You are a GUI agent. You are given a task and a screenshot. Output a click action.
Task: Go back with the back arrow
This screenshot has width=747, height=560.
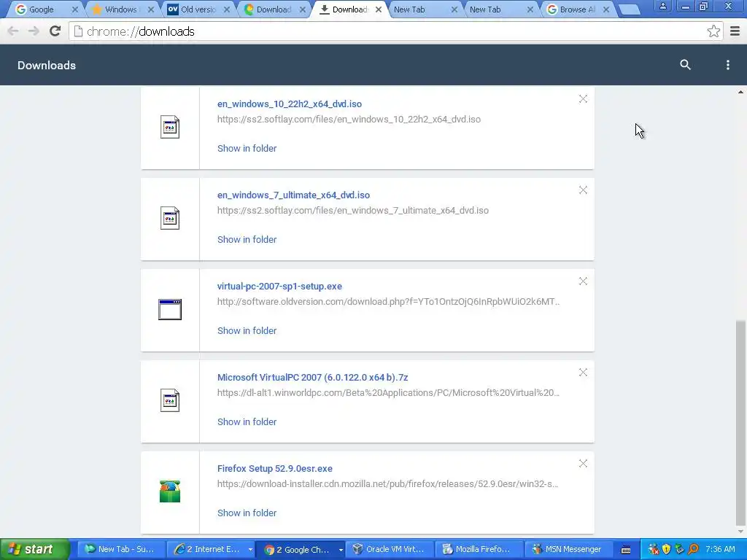pos(13,31)
